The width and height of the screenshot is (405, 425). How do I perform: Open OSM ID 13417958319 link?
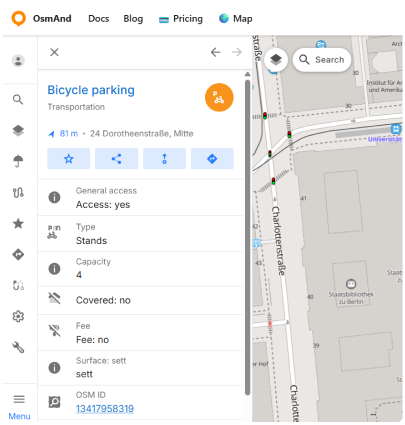coord(105,409)
